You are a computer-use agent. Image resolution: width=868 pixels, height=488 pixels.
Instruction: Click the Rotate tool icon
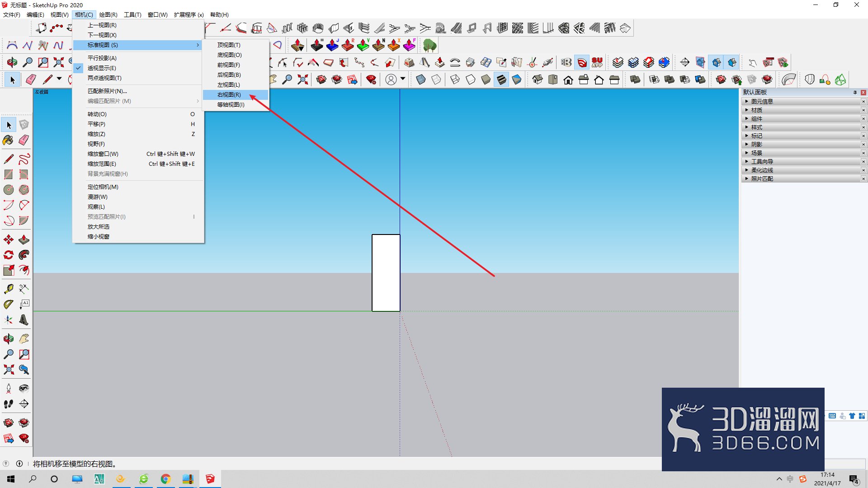point(9,255)
